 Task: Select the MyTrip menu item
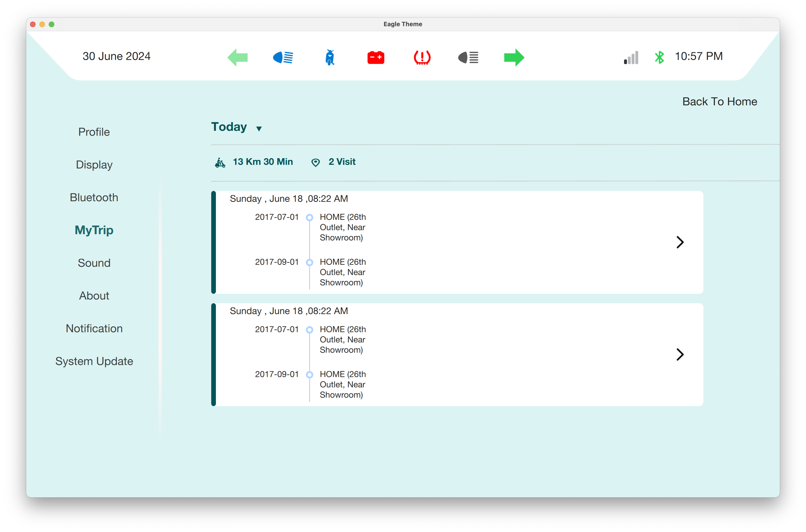coord(94,230)
